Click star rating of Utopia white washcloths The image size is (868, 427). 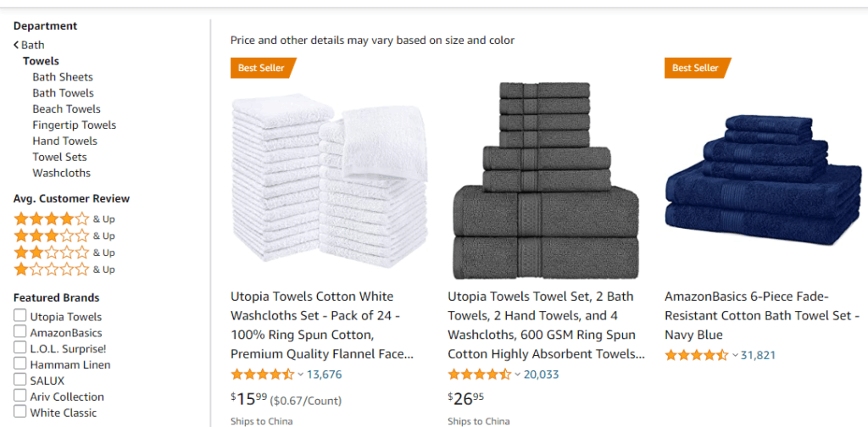(262, 374)
